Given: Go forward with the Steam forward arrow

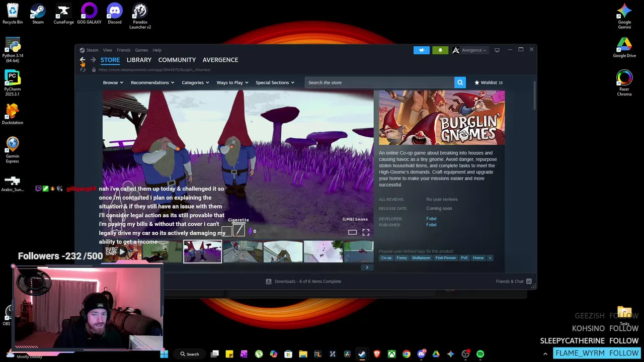Looking at the screenshot, I should [x=93, y=60].
